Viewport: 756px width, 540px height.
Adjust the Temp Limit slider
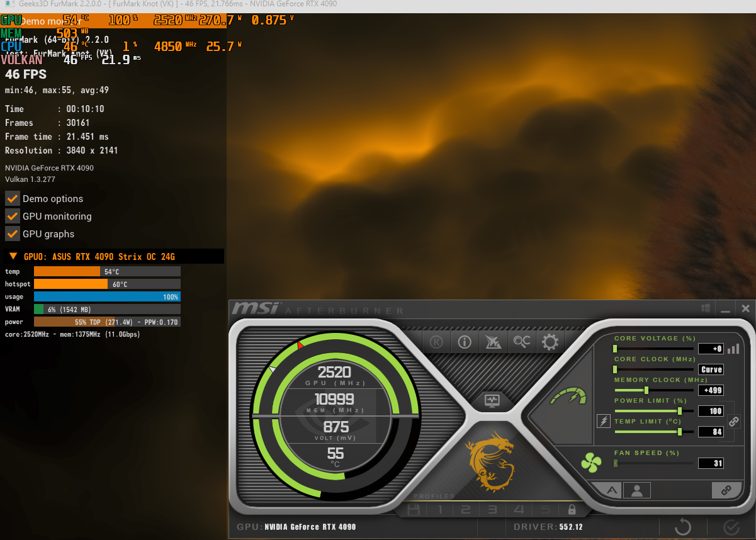(654, 432)
